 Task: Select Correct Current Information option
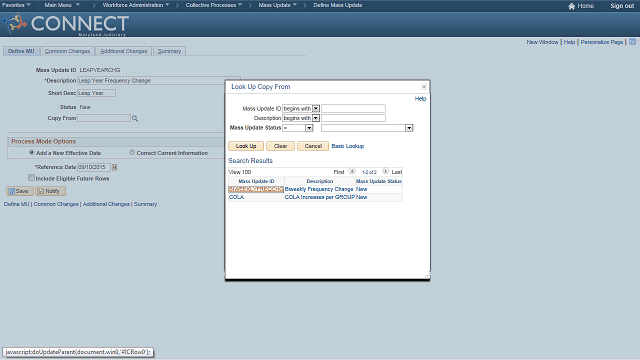(x=132, y=152)
